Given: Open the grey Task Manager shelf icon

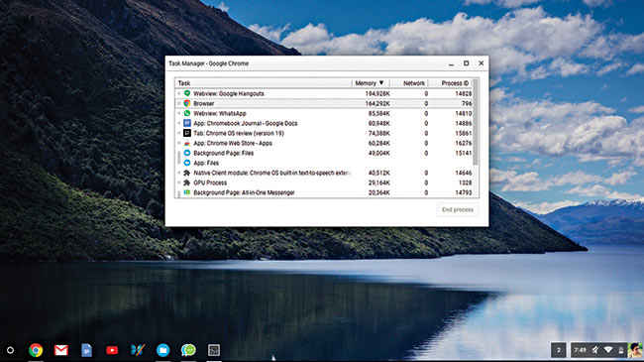Looking at the screenshot, I should [214, 350].
